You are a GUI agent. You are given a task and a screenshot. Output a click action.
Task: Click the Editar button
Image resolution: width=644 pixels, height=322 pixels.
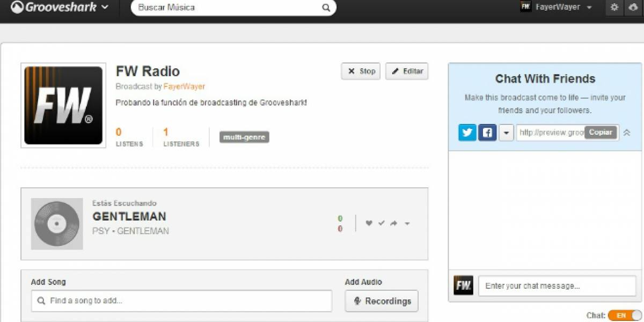(407, 71)
